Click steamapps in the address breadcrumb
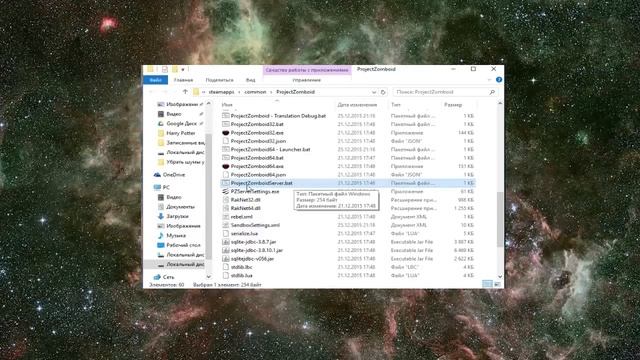This screenshot has height=360, width=640. (x=221, y=92)
